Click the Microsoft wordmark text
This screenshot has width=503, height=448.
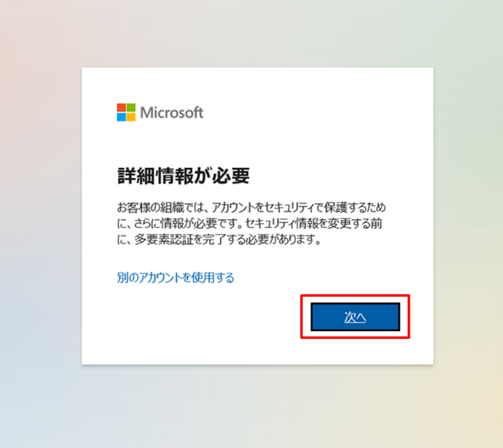[x=172, y=113]
